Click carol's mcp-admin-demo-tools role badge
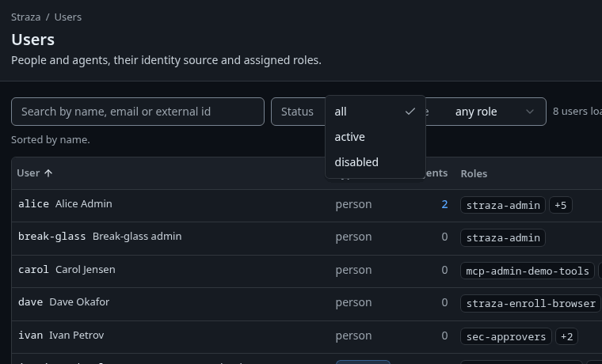This screenshot has height=364, width=602. pyautogui.click(x=528, y=271)
